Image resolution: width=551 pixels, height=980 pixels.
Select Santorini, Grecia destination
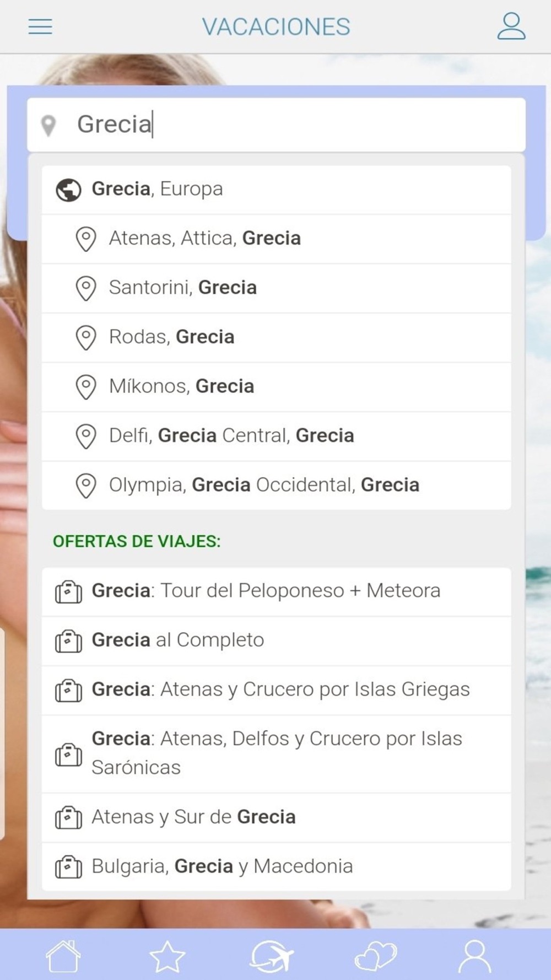275,288
